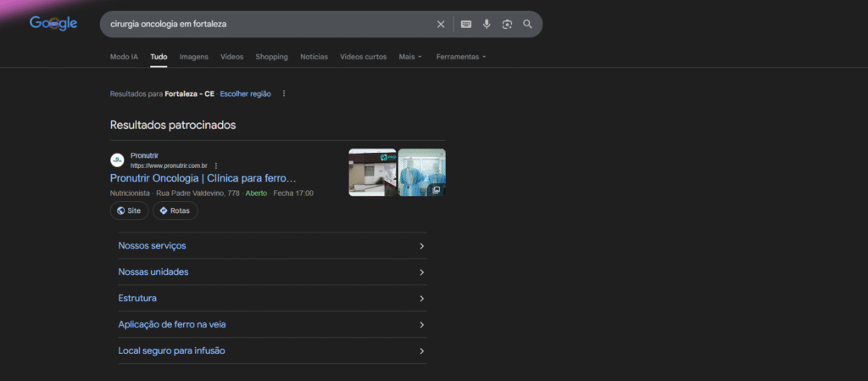Expand Nossos serviços chevron row
Image resolution: width=868 pixels, height=381 pixels.
coord(272,246)
